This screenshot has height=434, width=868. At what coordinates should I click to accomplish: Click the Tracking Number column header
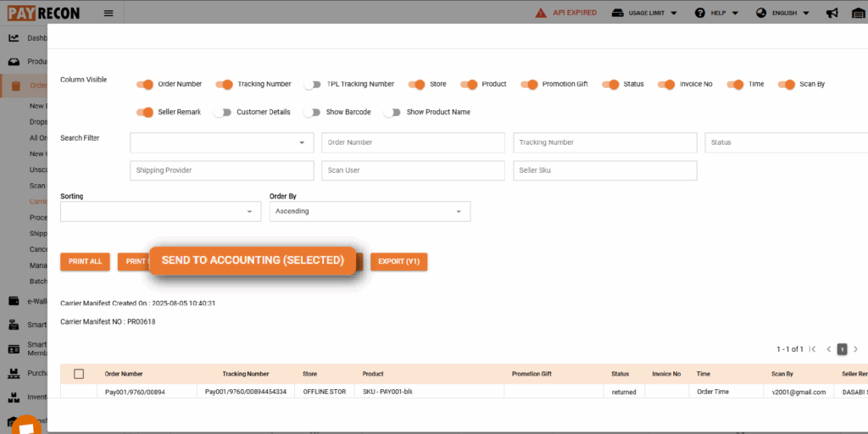click(x=246, y=374)
